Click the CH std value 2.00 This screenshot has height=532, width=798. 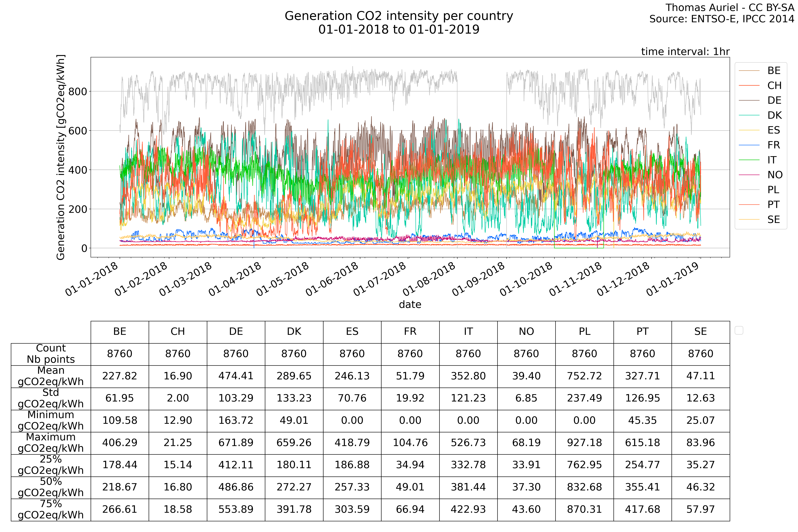tap(178, 398)
